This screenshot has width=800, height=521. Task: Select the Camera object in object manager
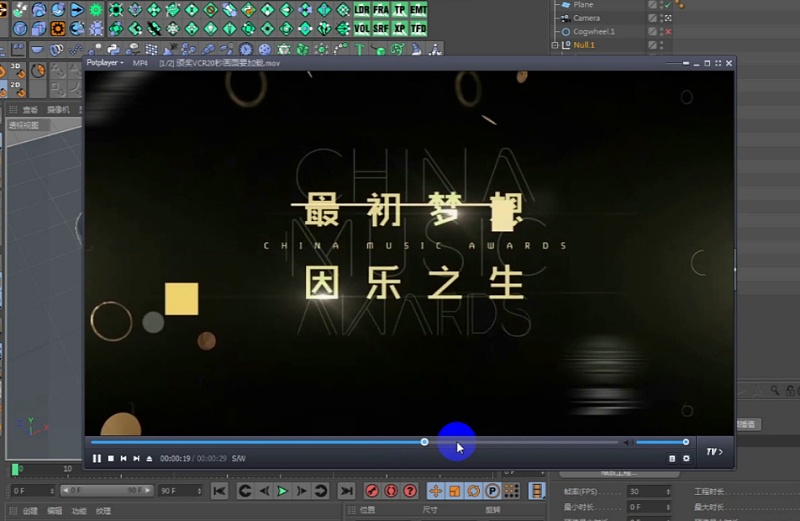click(x=586, y=18)
